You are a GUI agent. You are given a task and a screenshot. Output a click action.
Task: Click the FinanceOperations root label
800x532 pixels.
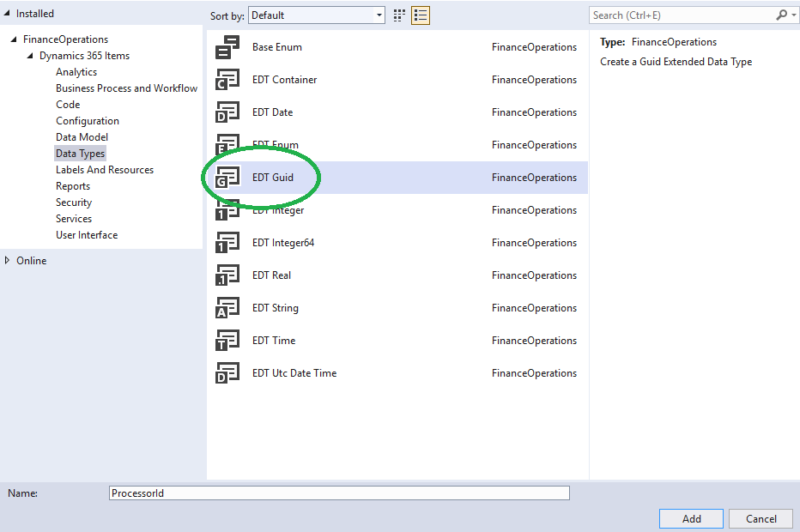click(x=66, y=39)
